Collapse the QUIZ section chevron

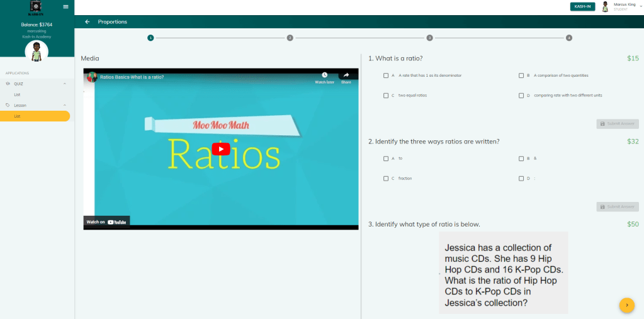point(64,83)
